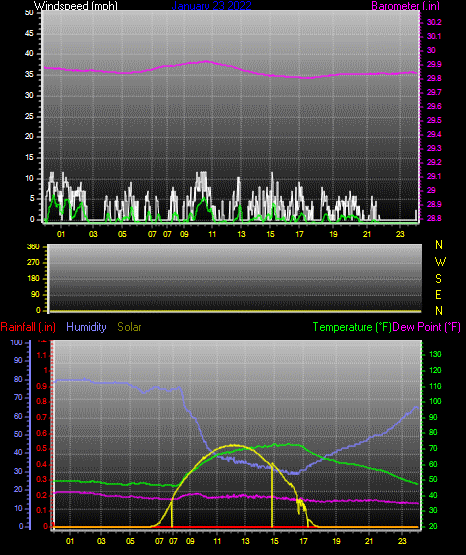Click barometer axis value 30.2

point(434,22)
